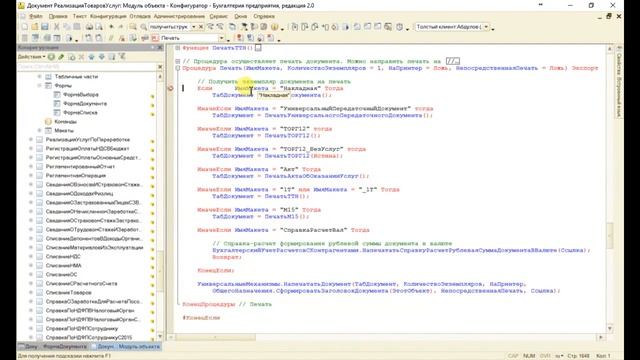The height and width of the screenshot is (360, 640).
Task: Click the yellow help icon in toolbar
Action: pyautogui.click(x=274, y=27)
